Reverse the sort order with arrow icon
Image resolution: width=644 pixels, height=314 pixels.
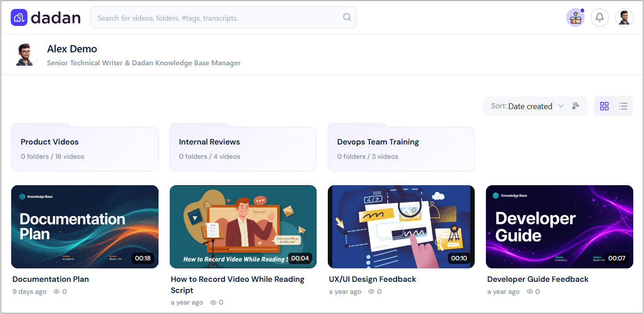pos(576,106)
